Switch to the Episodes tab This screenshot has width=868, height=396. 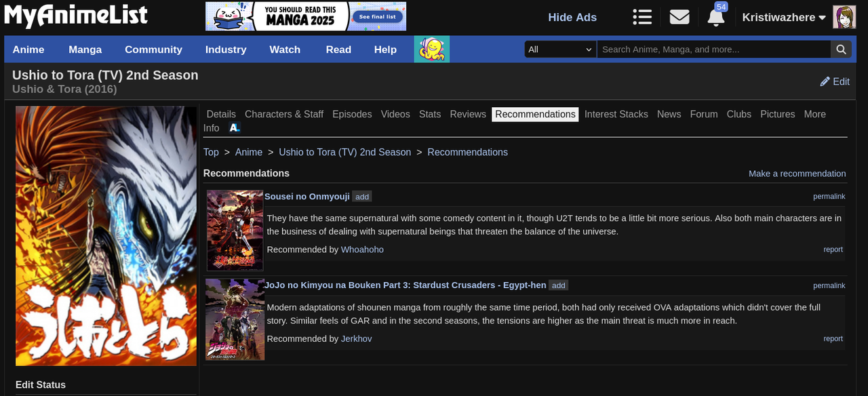click(352, 115)
